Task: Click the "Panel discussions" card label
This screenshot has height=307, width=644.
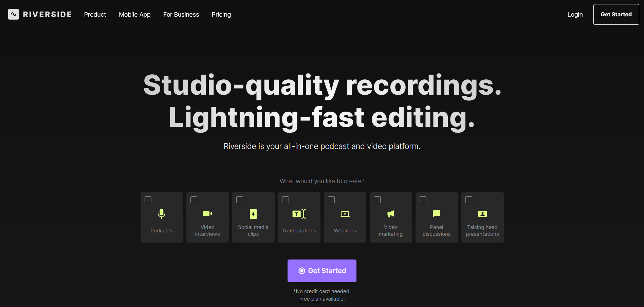Action: coord(437,231)
